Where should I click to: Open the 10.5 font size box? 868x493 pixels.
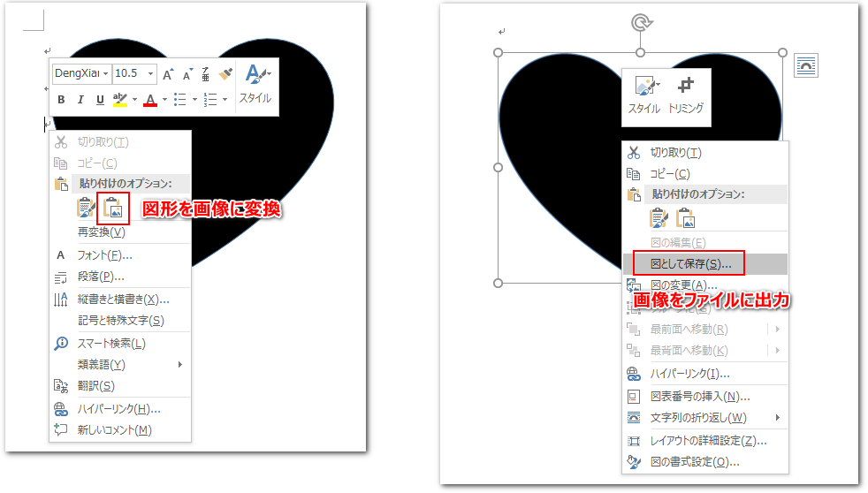click(134, 73)
